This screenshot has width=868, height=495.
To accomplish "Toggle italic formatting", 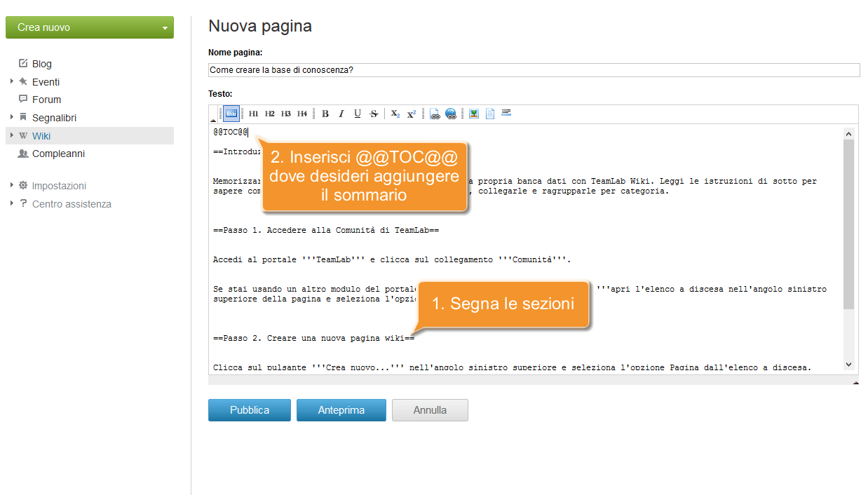I will (x=341, y=114).
